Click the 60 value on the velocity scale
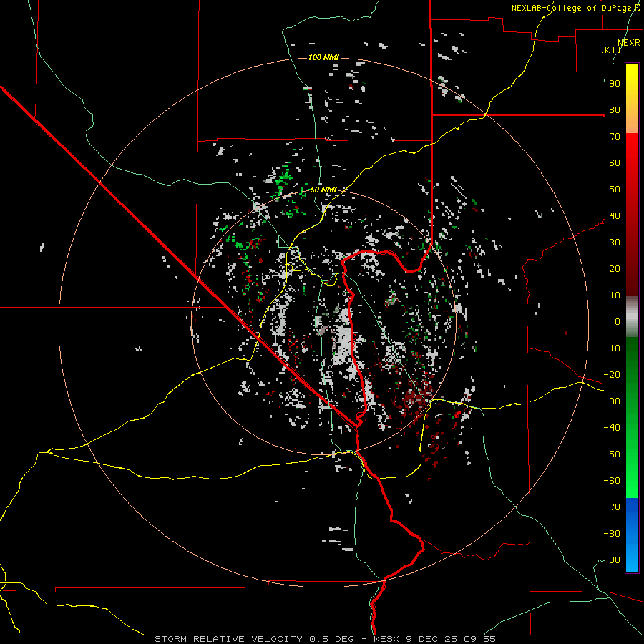The width and height of the screenshot is (644, 644). (x=615, y=163)
